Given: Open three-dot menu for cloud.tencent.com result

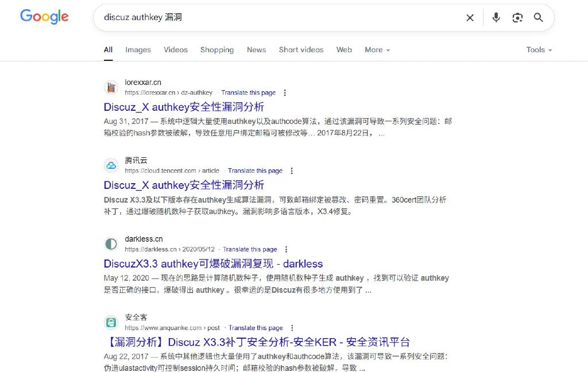Looking at the screenshot, I should tap(292, 170).
